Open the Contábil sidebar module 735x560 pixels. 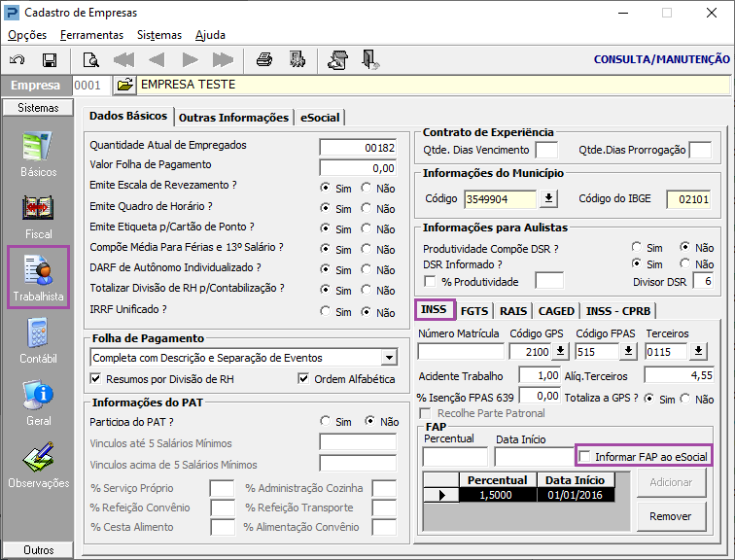[38, 340]
